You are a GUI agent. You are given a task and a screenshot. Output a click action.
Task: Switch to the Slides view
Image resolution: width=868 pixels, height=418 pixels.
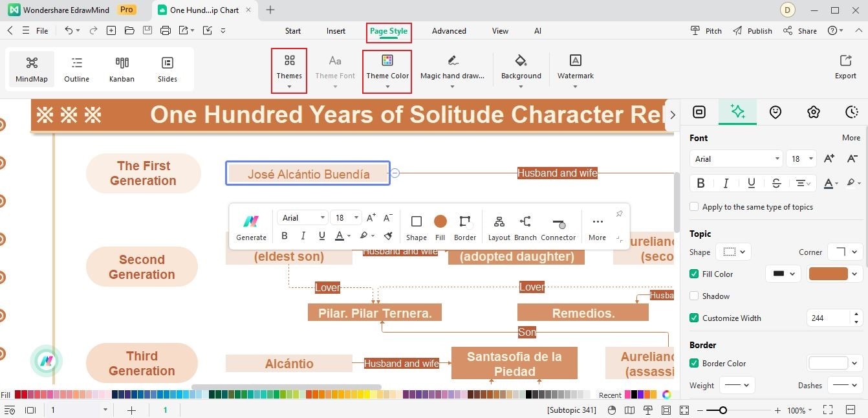click(167, 70)
